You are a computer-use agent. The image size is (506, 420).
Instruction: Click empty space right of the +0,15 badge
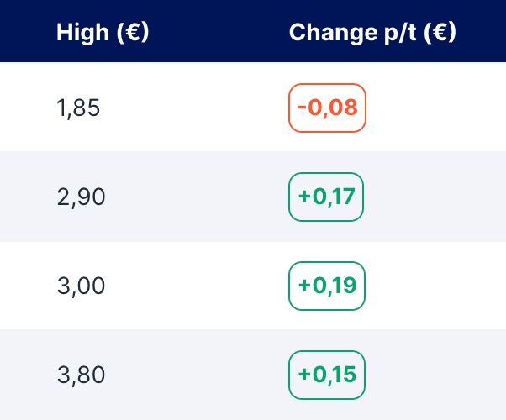437,375
